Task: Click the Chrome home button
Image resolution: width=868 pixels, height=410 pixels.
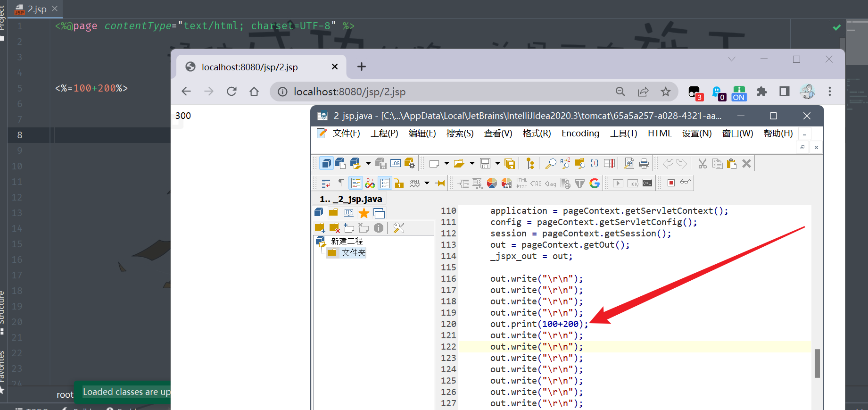Action: pyautogui.click(x=254, y=92)
